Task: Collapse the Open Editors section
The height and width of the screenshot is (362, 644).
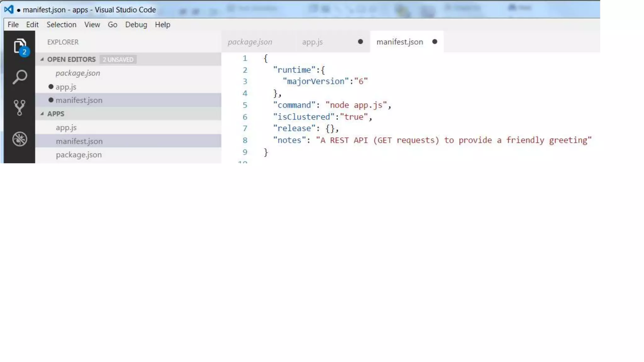Action: pos(42,59)
